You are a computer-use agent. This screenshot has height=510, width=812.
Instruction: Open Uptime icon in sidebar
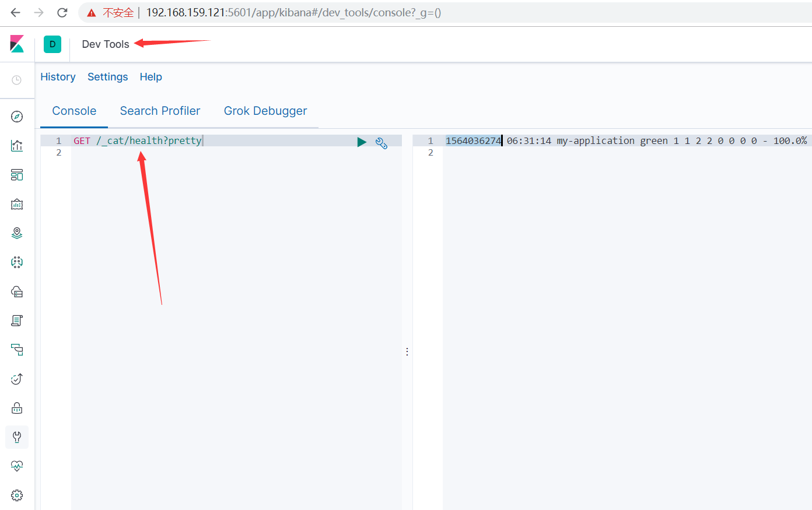pyautogui.click(x=17, y=379)
